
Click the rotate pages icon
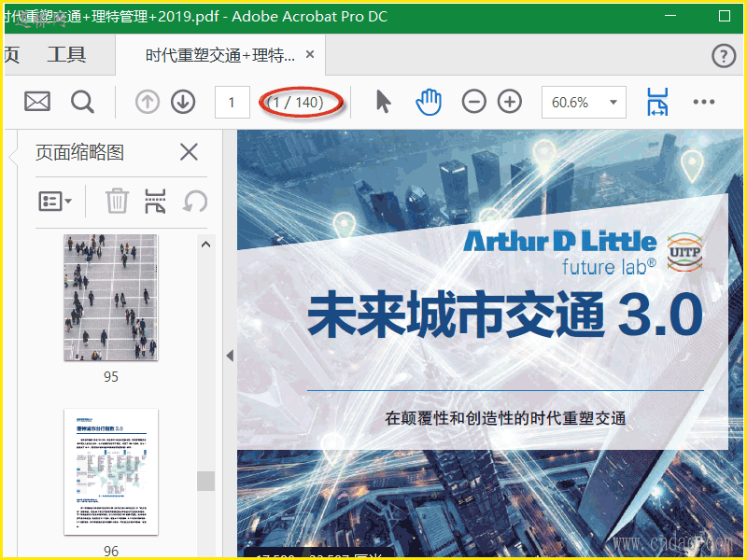pyautogui.click(x=195, y=201)
